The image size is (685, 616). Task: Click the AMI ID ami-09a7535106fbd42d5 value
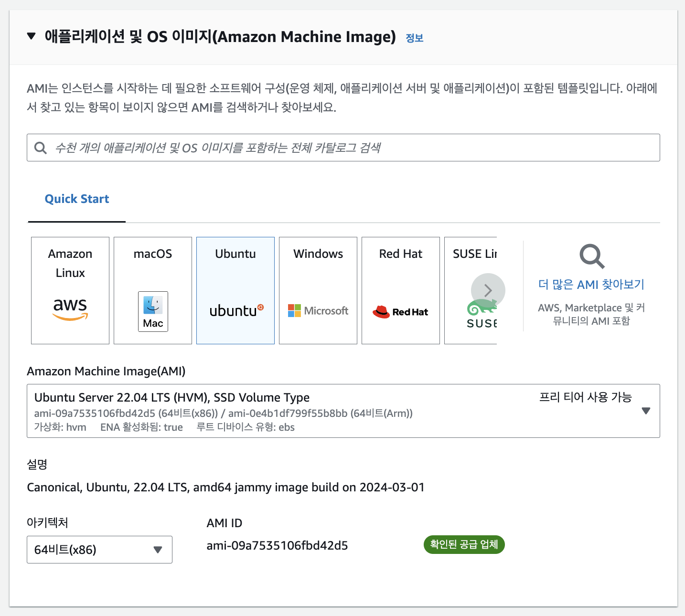tap(277, 545)
